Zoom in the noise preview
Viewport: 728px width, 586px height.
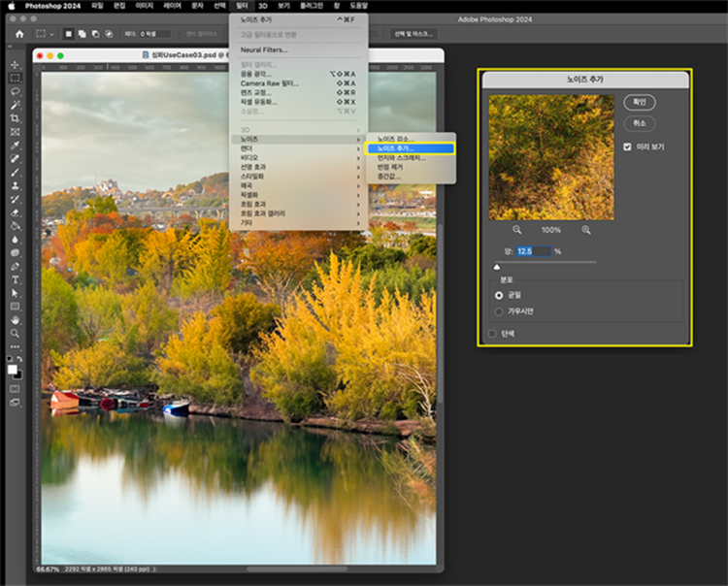click(x=586, y=230)
